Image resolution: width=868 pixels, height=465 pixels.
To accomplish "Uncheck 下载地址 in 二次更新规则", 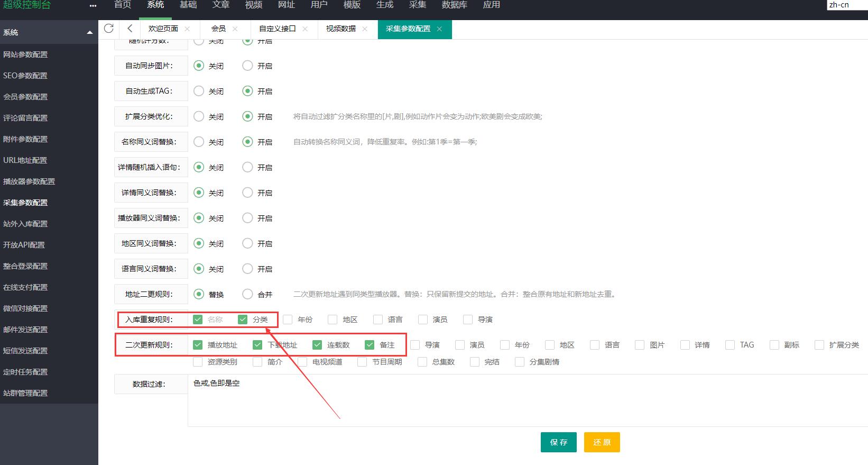I will (x=257, y=345).
